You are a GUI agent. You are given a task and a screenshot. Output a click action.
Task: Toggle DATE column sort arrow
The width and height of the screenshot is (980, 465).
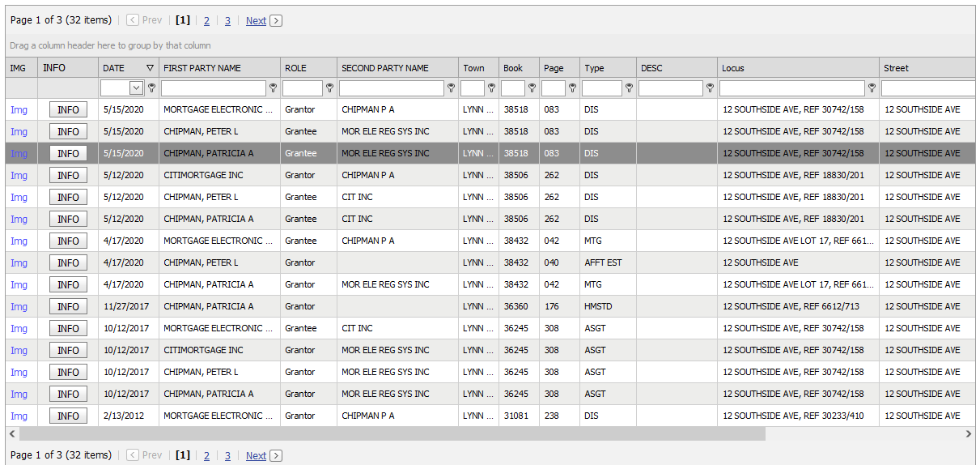150,68
